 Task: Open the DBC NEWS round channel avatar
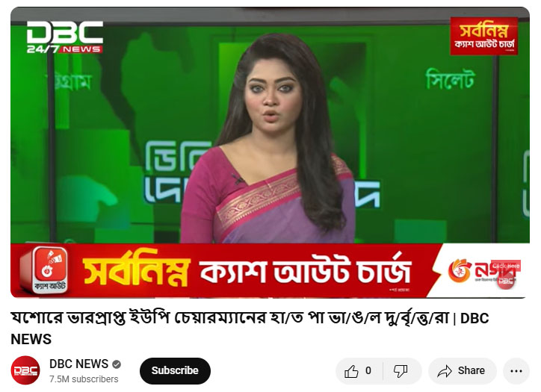25,370
